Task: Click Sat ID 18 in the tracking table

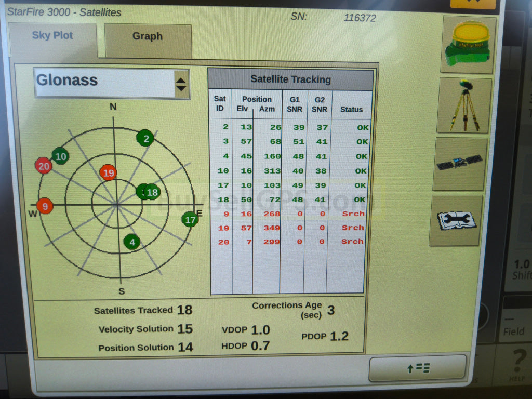Action: [x=223, y=199]
